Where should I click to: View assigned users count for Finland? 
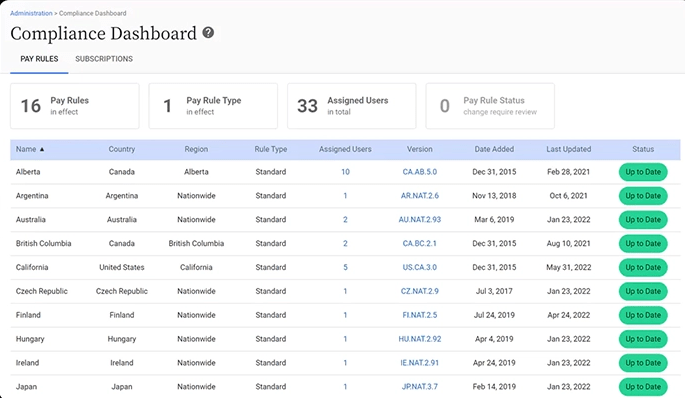click(345, 315)
